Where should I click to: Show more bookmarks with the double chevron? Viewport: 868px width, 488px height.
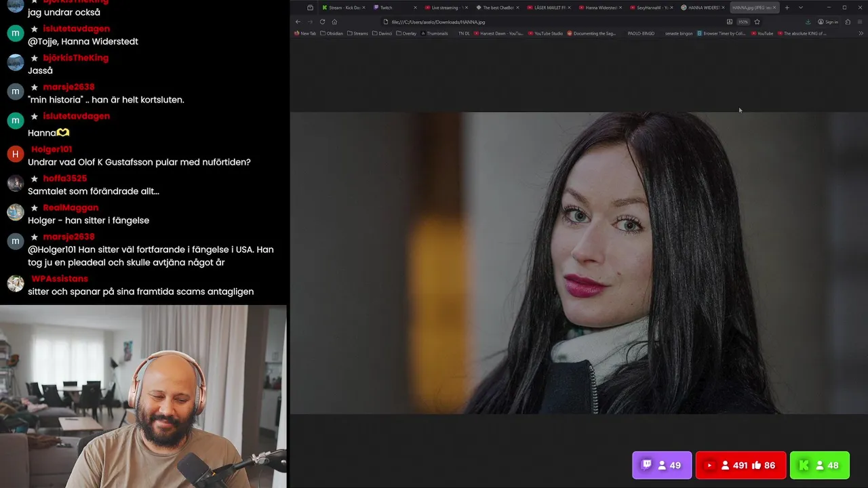pyautogui.click(x=861, y=33)
